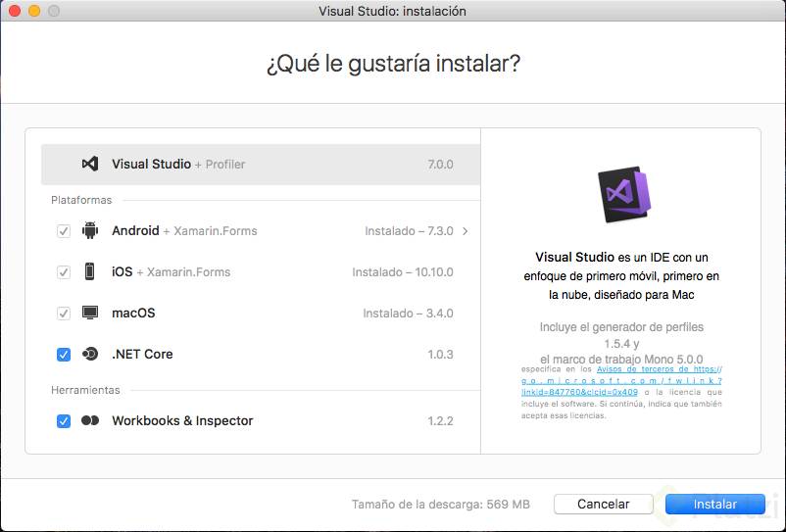Toggle the Android checkbox
The image size is (786, 532).
click(x=64, y=231)
